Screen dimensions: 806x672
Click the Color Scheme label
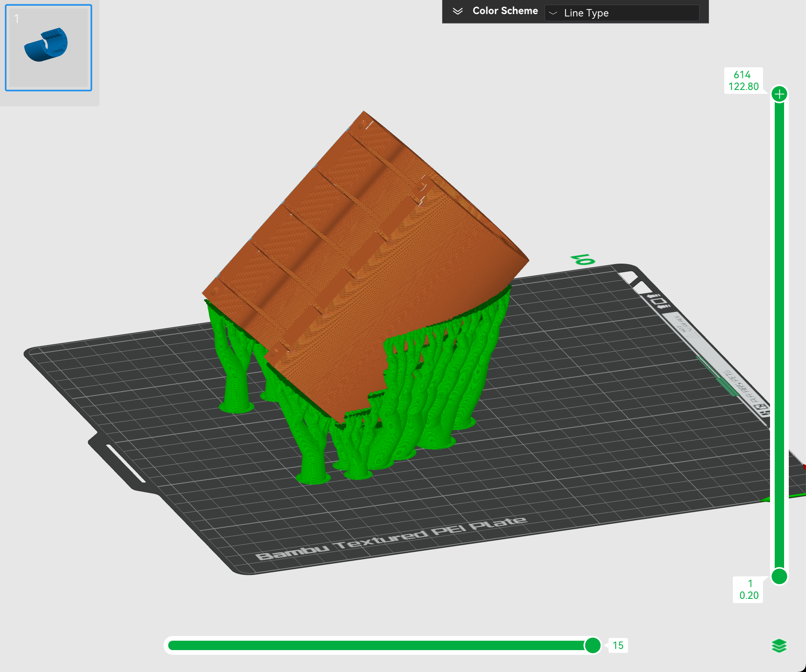[x=505, y=11]
